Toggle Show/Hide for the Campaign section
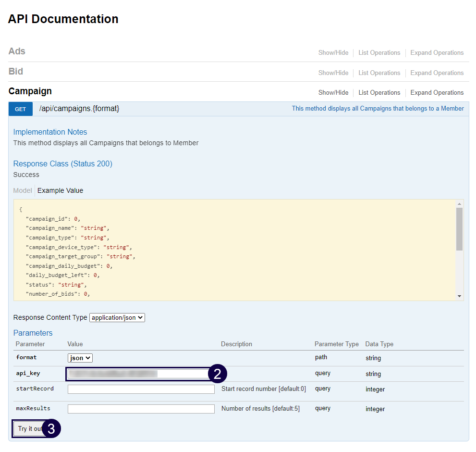Viewport: 476px width, 452px height. click(333, 93)
